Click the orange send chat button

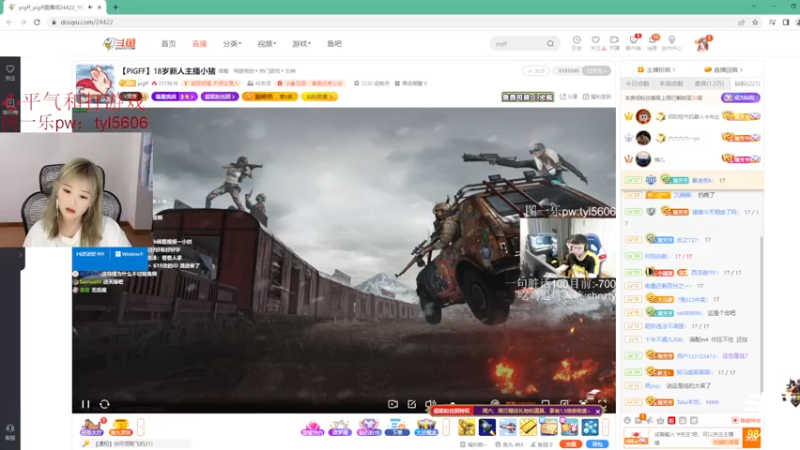(752, 438)
